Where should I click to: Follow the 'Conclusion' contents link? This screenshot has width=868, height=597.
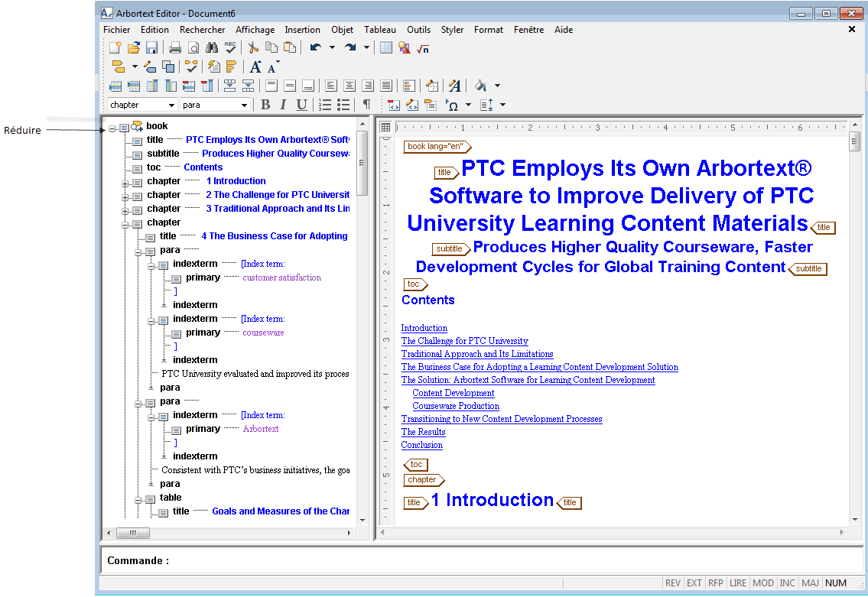pos(422,445)
